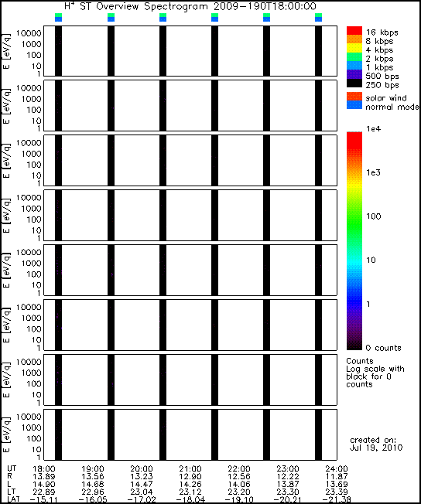Click the '250 bps' legend label

[x=382, y=85]
